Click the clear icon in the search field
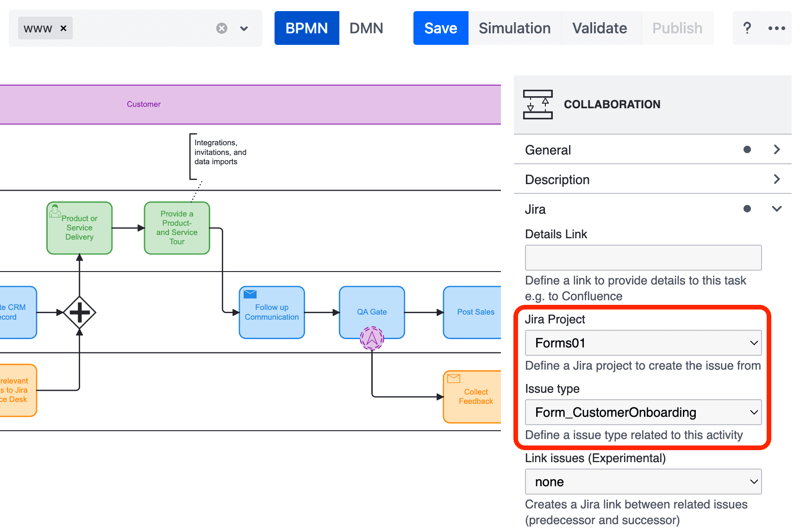Viewport: 800px width, 532px height. tap(221, 28)
